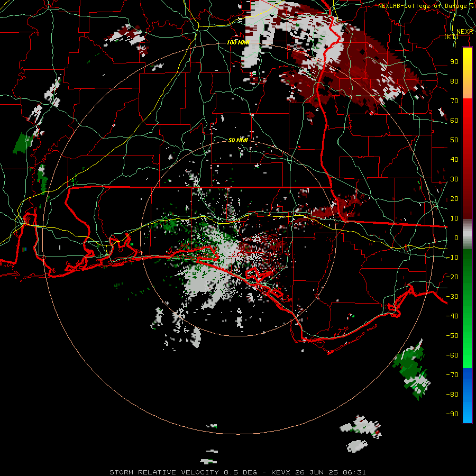Click "STORM RELATIVE VELOCITY" in the caption
Image resolution: width=476 pixels, height=476 pixels.
coord(164,472)
